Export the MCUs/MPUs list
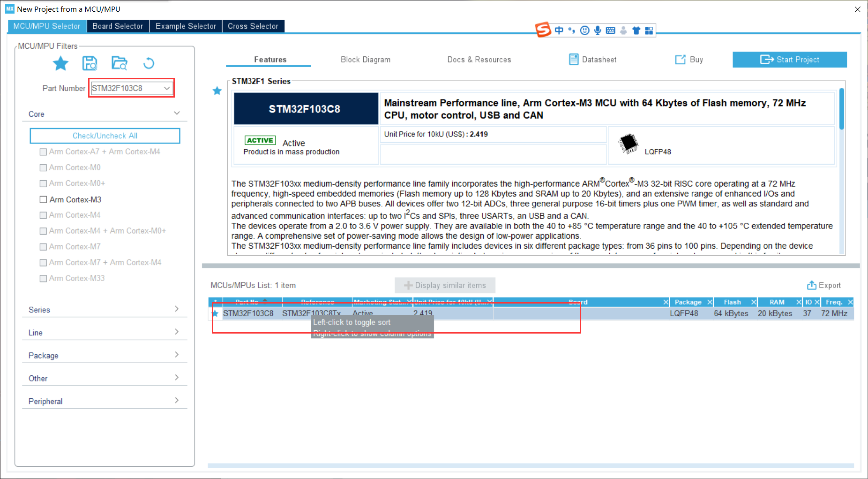The image size is (868, 479). tap(823, 285)
